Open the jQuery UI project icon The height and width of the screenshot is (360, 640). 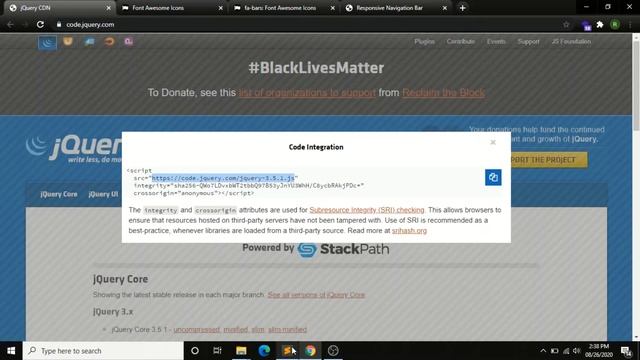click(68, 41)
